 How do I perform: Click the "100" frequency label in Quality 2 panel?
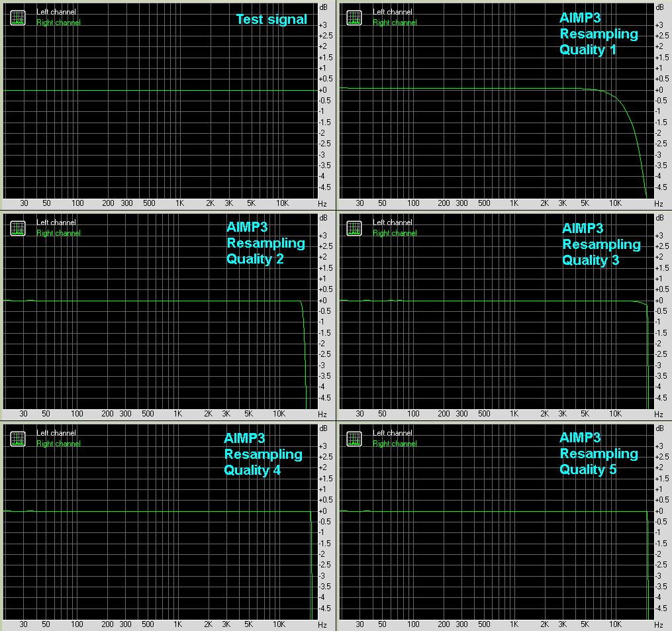coord(77,414)
